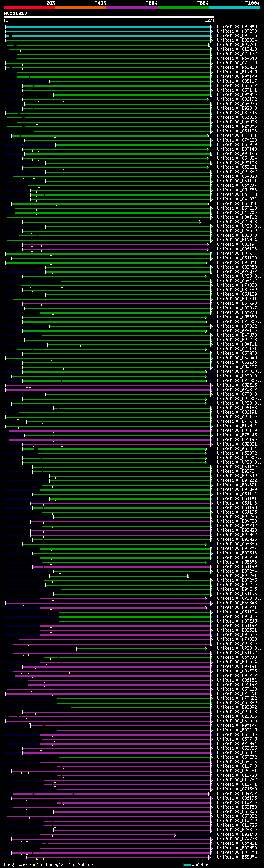Select hit UniRef100_Q6J1A0
Screen dimensions: 264x868
237,467
